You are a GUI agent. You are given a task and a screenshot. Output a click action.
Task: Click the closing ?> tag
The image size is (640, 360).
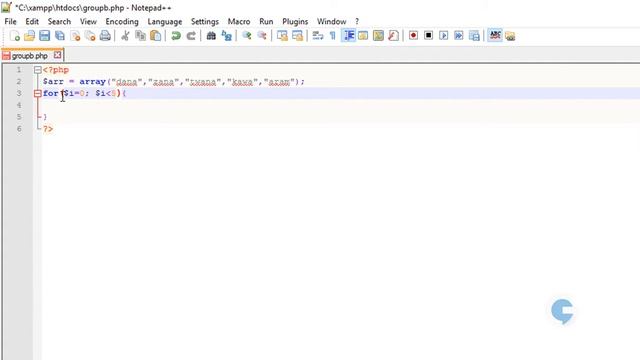coord(48,129)
